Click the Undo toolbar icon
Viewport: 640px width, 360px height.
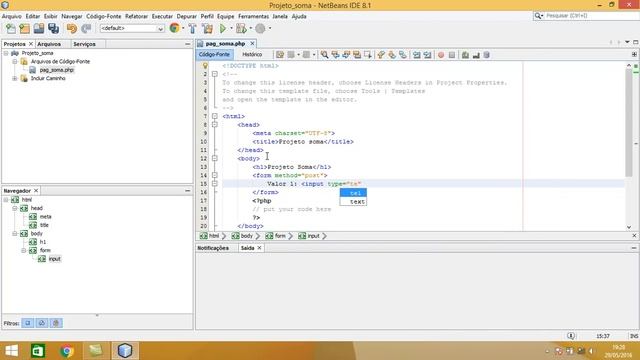pos(72,28)
